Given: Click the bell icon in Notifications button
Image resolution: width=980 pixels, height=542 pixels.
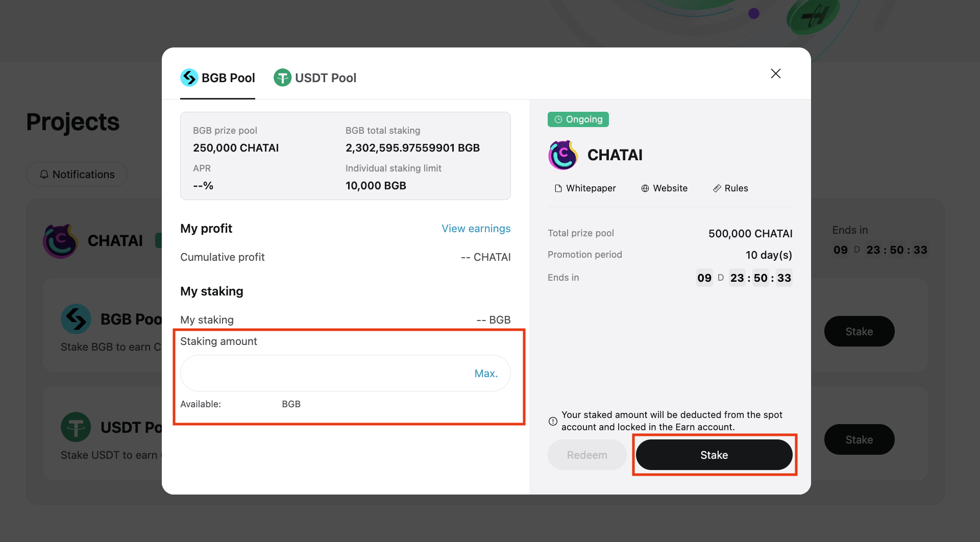Looking at the screenshot, I should tap(44, 175).
